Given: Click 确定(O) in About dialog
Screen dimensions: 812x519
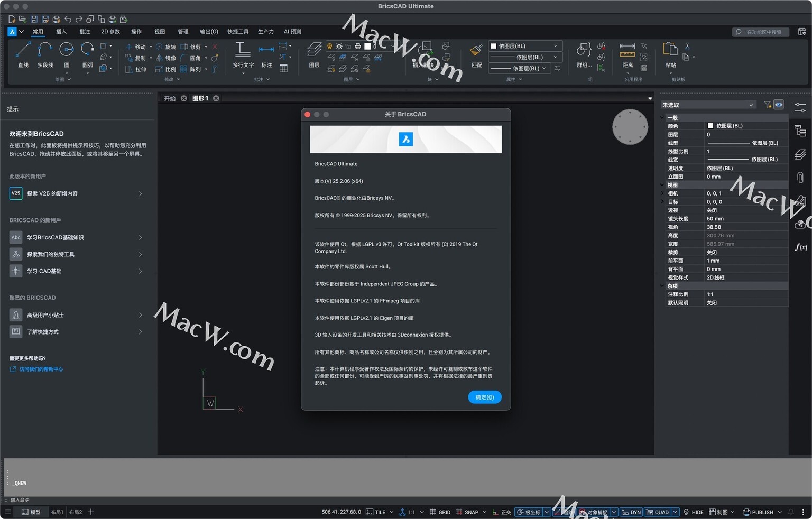Looking at the screenshot, I should pyautogui.click(x=485, y=397).
